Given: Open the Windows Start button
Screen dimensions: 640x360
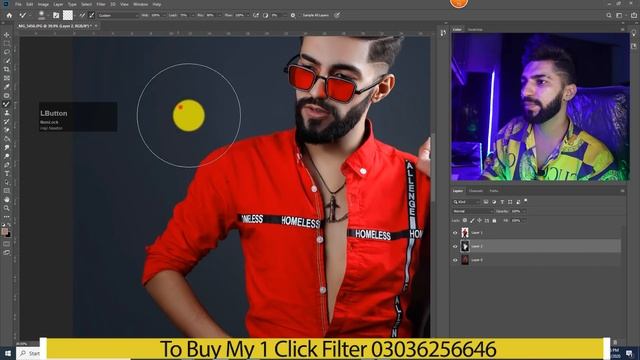Looking at the screenshot, I should [8, 353].
